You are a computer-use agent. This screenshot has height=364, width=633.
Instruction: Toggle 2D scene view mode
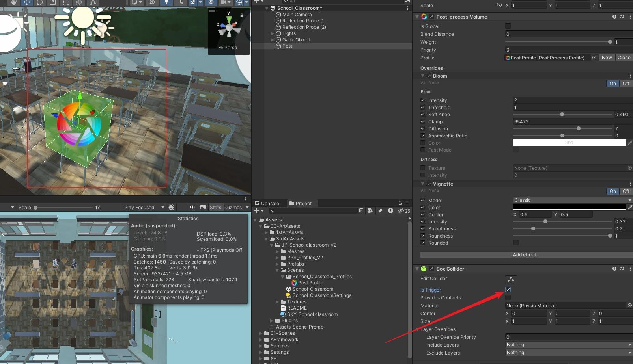click(x=152, y=2)
